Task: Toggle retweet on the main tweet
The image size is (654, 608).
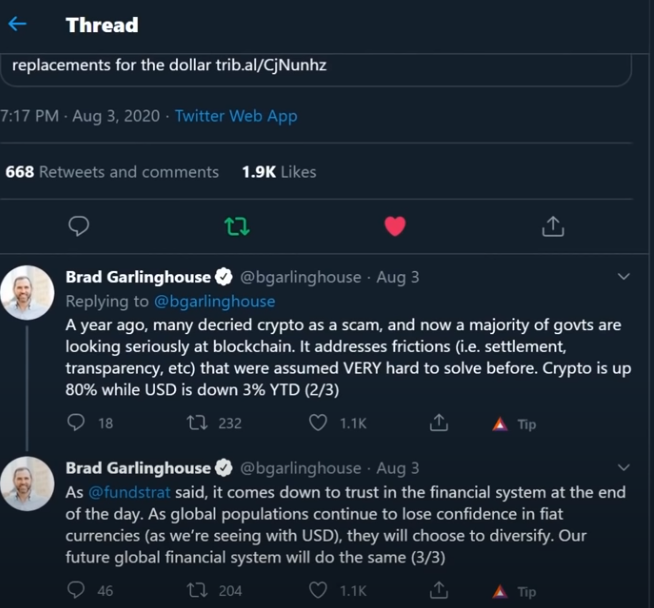Action: coord(237,227)
